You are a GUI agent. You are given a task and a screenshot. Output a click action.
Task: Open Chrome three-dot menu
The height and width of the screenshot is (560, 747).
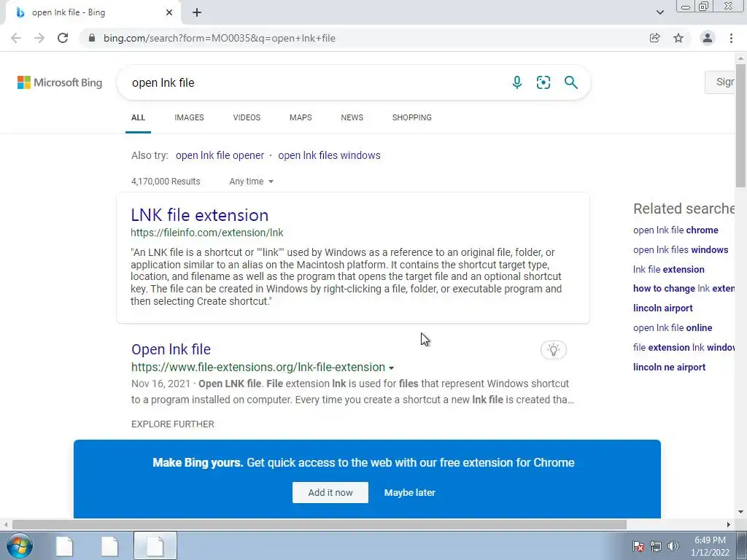[x=731, y=38]
